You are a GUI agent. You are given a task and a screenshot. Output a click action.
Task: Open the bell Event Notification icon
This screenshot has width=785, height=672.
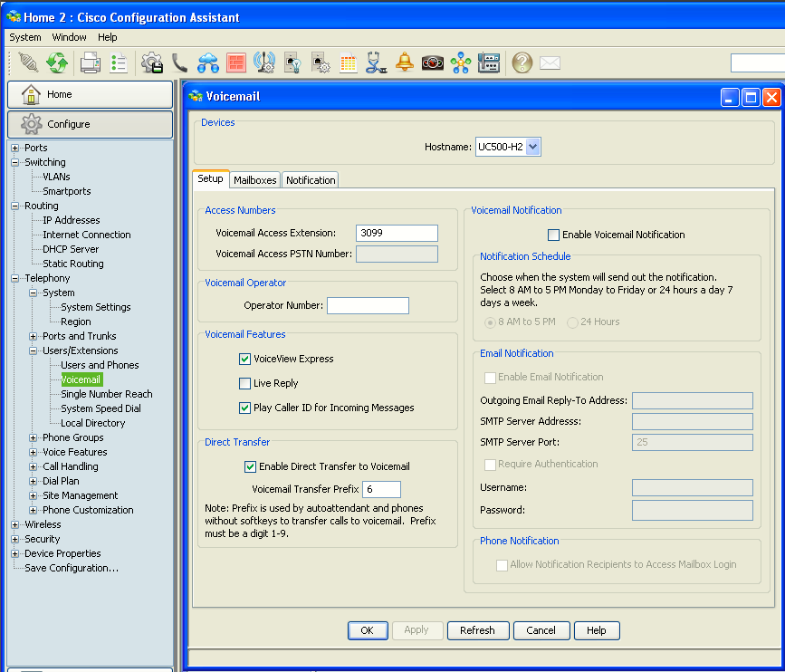405,62
